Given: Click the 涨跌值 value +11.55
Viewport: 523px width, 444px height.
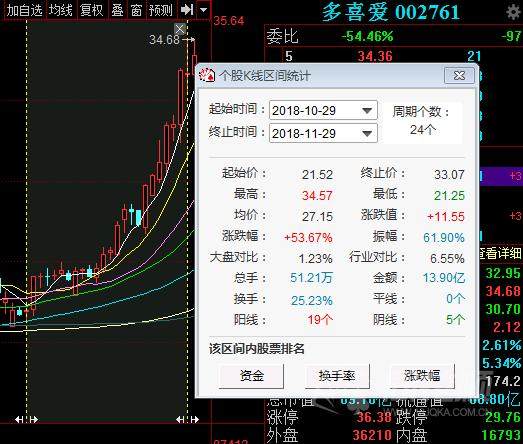Looking at the screenshot, I should tap(446, 216).
